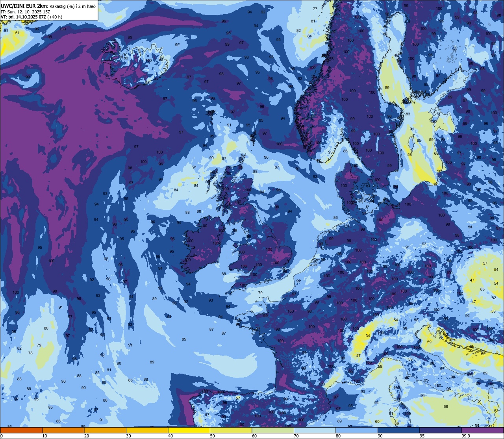Click the '99.9' legend tick label

(466, 436)
